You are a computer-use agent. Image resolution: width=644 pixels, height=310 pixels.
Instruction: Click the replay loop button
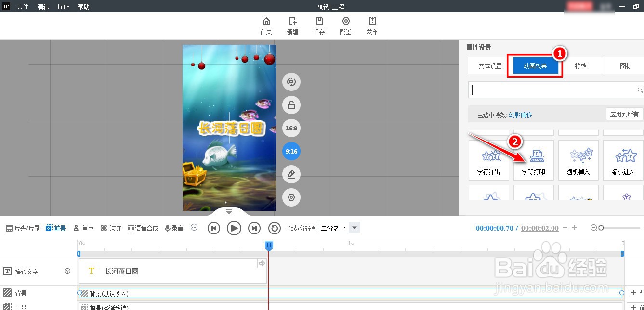pos(275,228)
